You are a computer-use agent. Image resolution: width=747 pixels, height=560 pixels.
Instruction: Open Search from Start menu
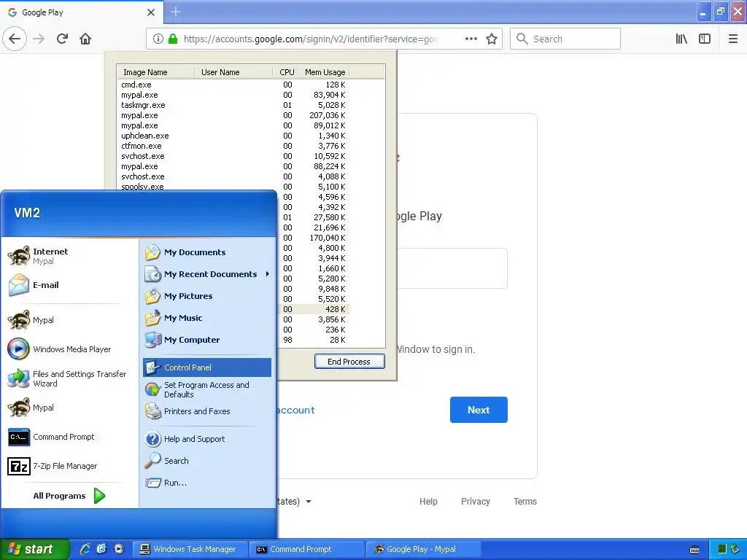tap(206, 461)
